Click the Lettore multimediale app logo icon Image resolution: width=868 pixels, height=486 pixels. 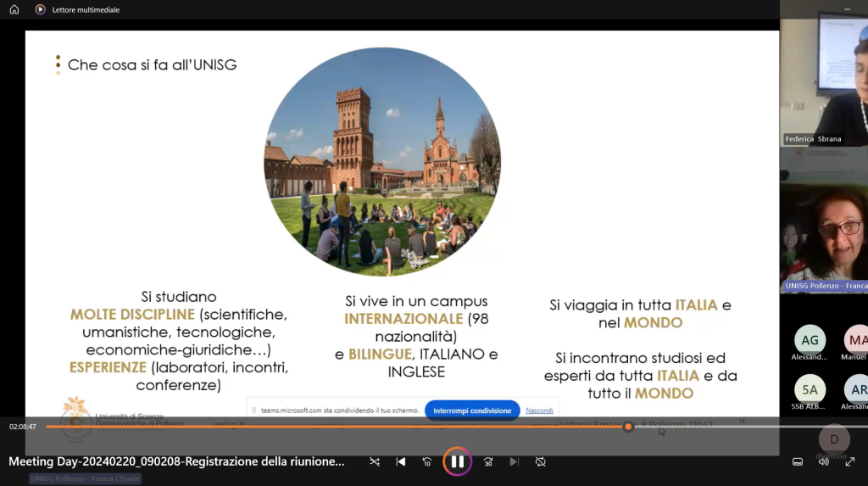tap(40, 9)
